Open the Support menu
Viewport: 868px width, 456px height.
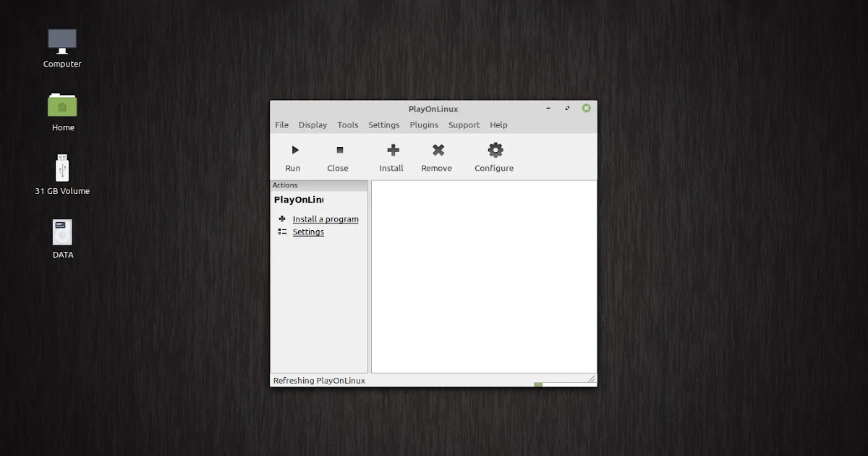464,124
